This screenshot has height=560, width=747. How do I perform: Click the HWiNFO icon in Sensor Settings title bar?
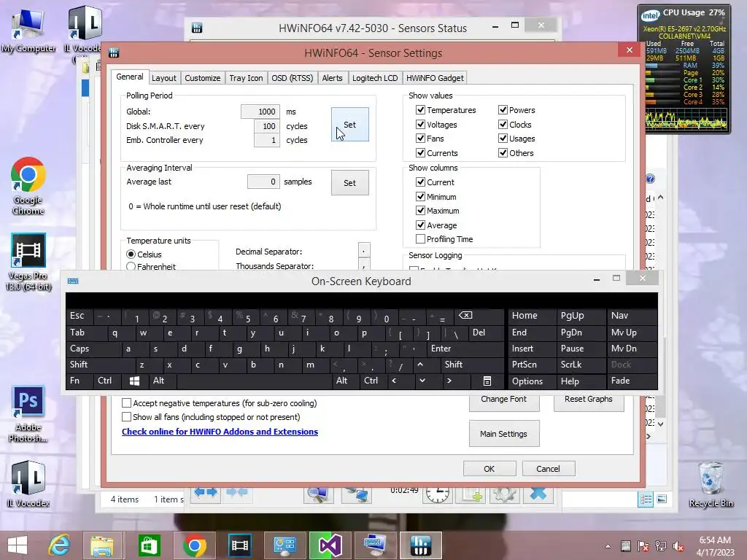113,52
